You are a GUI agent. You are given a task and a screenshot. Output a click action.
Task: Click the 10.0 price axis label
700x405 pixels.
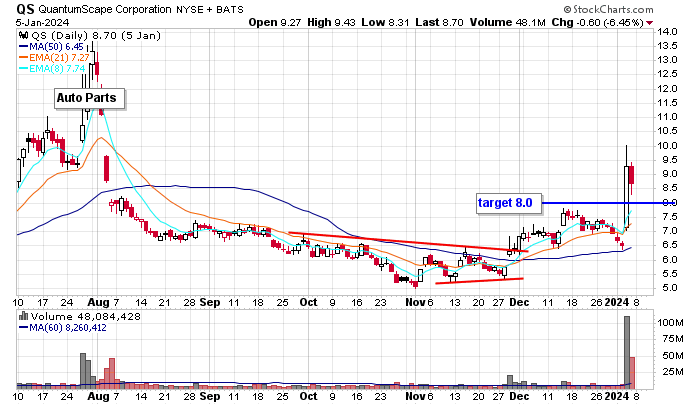point(667,146)
